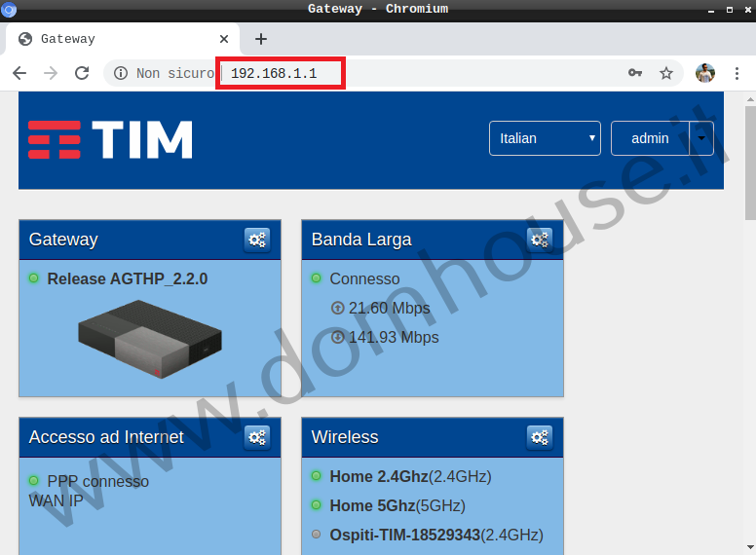Screen dimensions: 756x555
Task: Click green dot beside Home 5Ghz
Action: tap(317, 505)
